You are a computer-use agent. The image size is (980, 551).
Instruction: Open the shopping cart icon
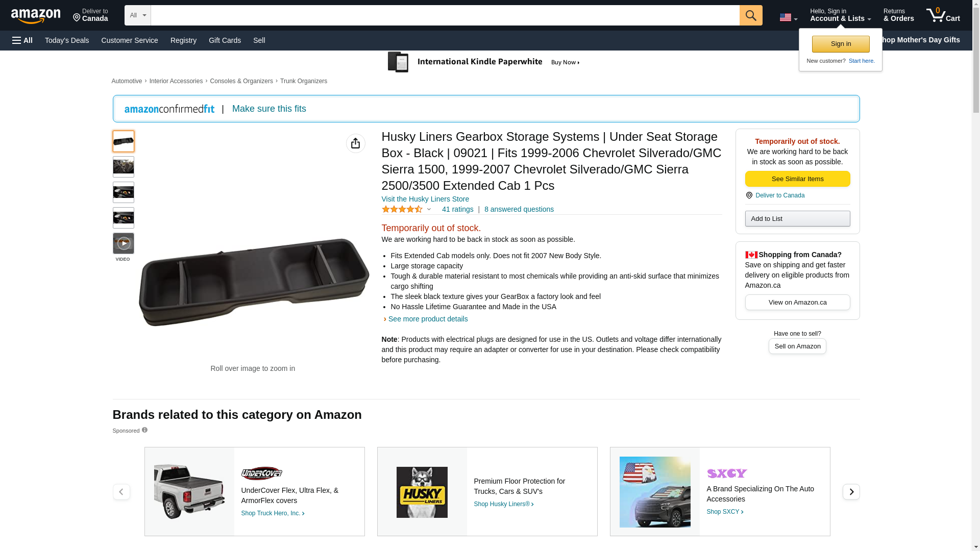(943, 15)
